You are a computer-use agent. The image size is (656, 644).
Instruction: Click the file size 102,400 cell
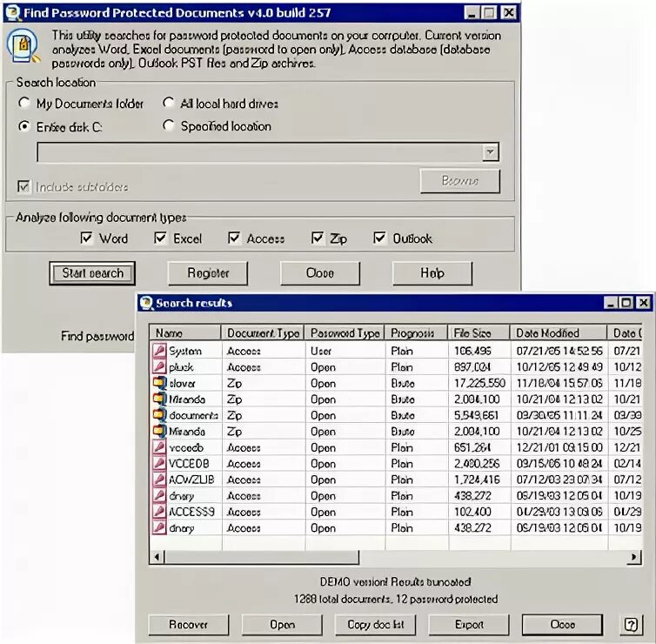(x=472, y=513)
